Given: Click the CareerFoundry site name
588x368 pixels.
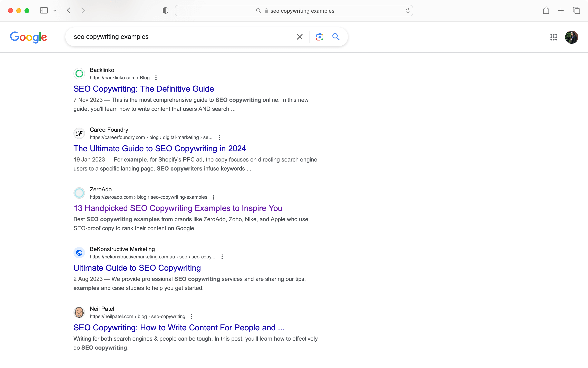Looking at the screenshot, I should [109, 130].
